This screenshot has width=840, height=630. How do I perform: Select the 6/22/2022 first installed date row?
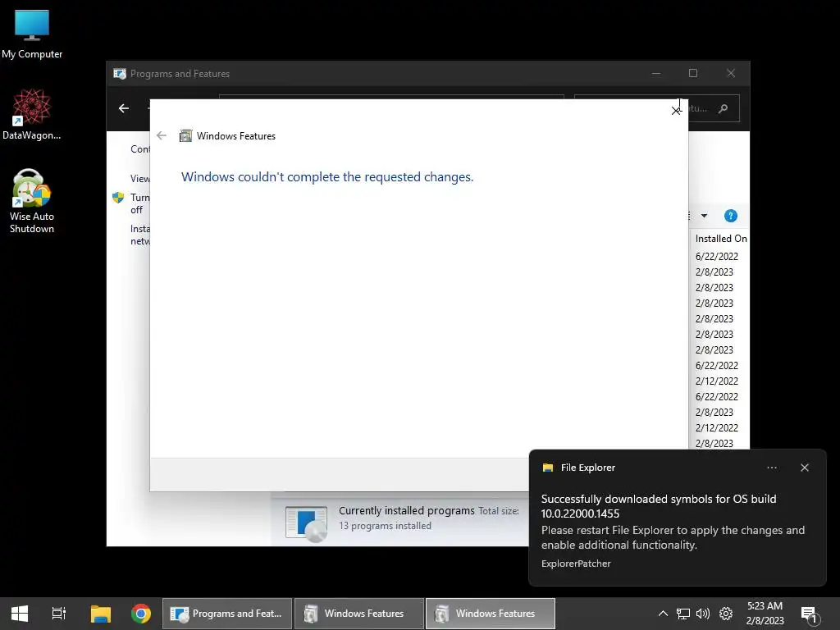point(717,257)
